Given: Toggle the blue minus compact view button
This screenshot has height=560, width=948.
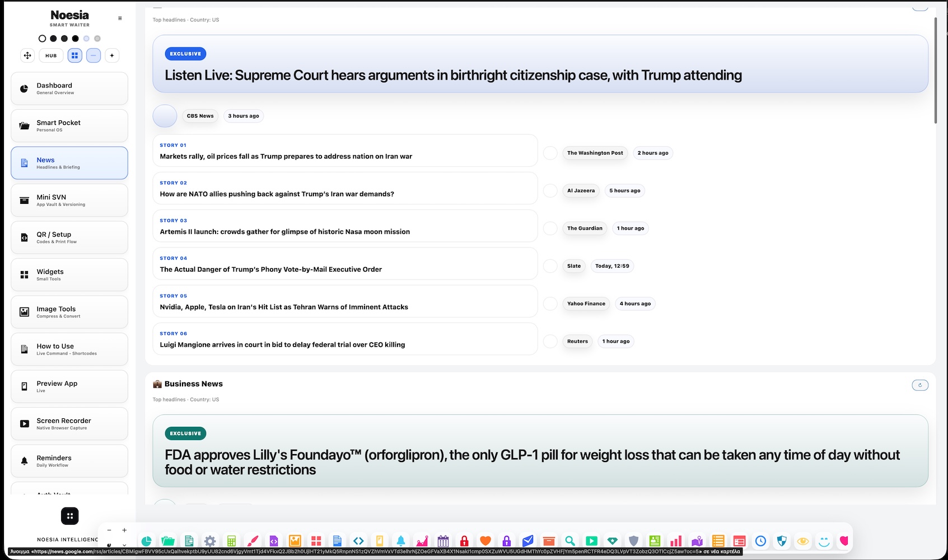Looking at the screenshot, I should 94,55.
